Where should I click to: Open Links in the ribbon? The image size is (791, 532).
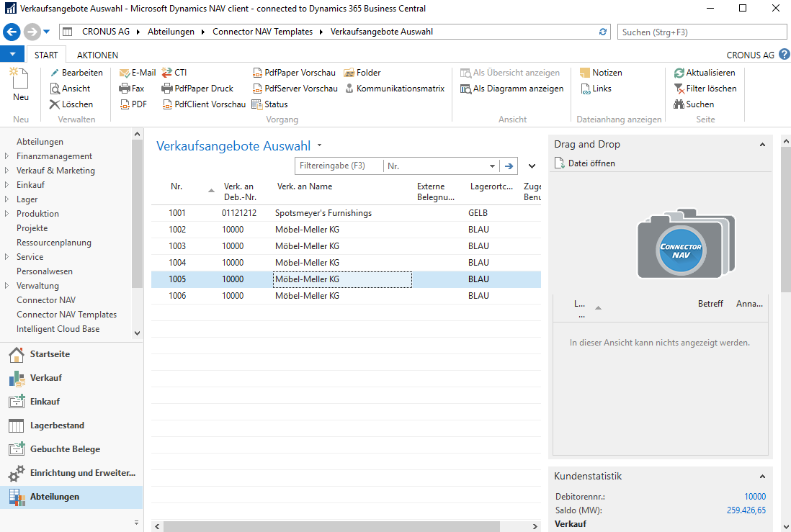(x=596, y=89)
